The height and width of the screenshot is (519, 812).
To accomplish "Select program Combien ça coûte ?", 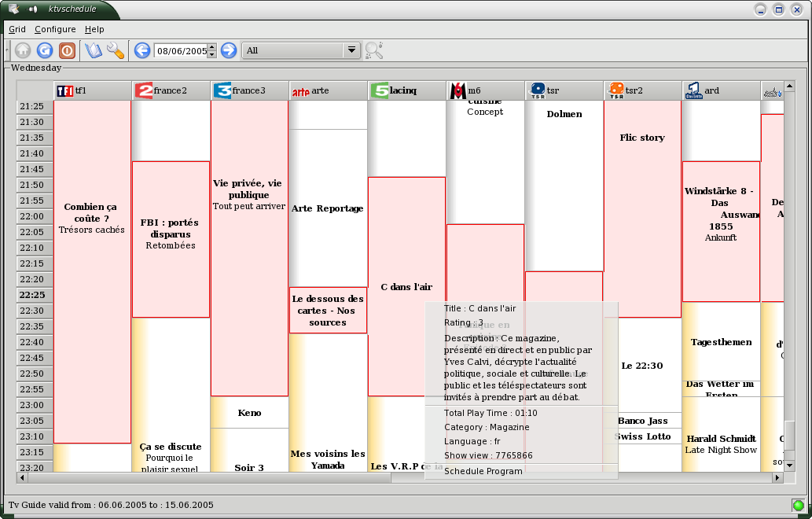I will pyautogui.click(x=92, y=271).
